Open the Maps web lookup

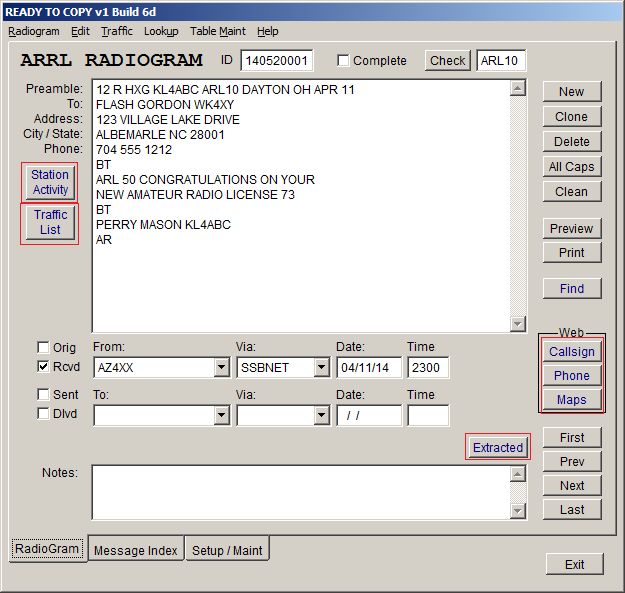point(572,400)
